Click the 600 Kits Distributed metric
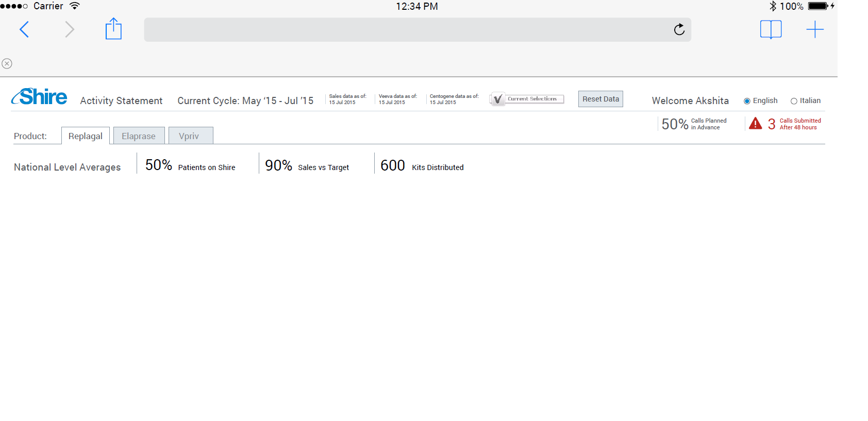The height and width of the screenshot is (421, 868). [x=422, y=165]
